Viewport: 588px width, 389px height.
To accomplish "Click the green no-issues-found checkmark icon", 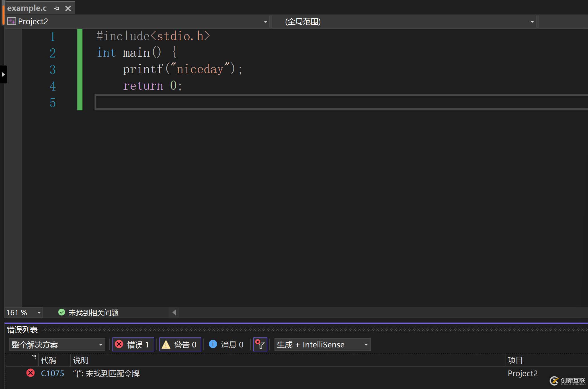I will pyautogui.click(x=62, y=312).
